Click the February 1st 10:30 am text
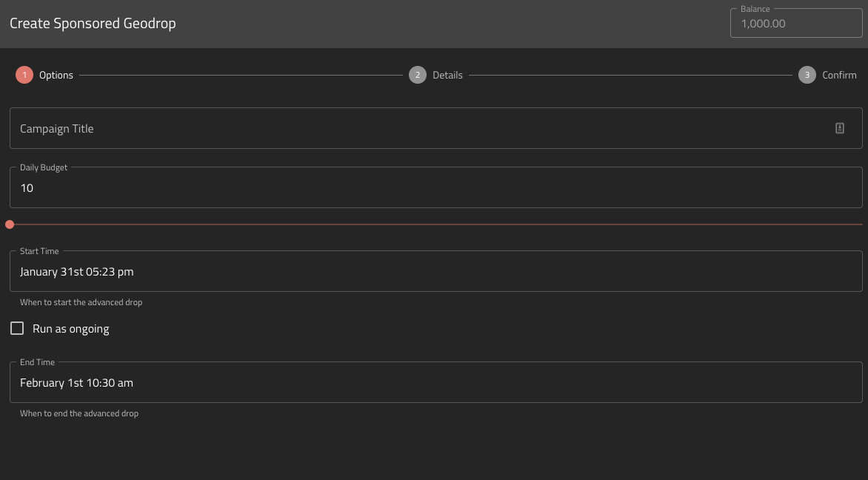This screenshot has width=868, height=480. click(76, 383)
